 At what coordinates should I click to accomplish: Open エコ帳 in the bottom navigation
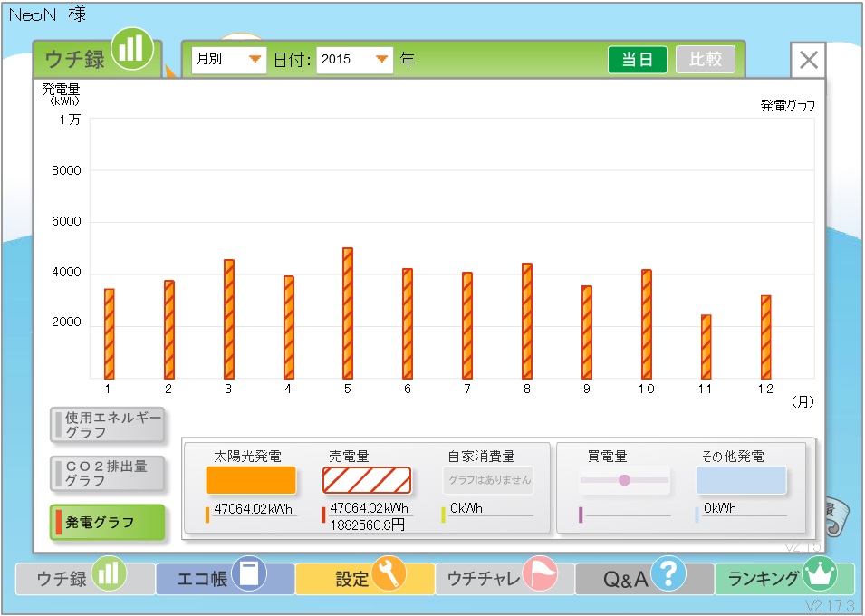[x=225, y=579]
